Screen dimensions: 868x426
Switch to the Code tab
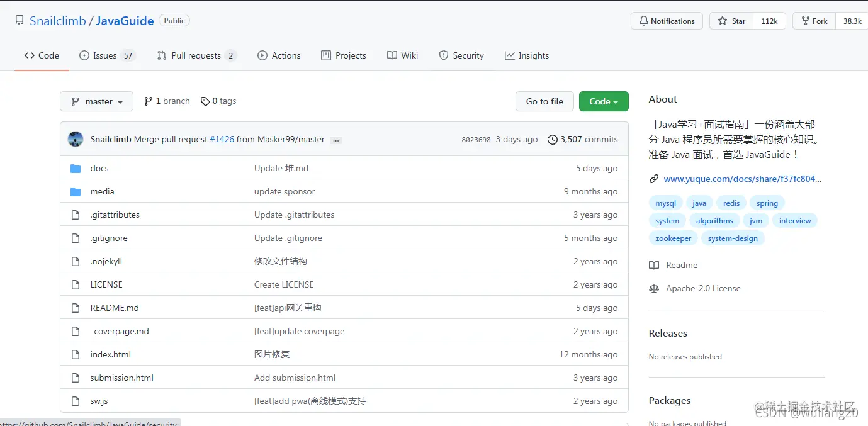[x=42, y=55]
